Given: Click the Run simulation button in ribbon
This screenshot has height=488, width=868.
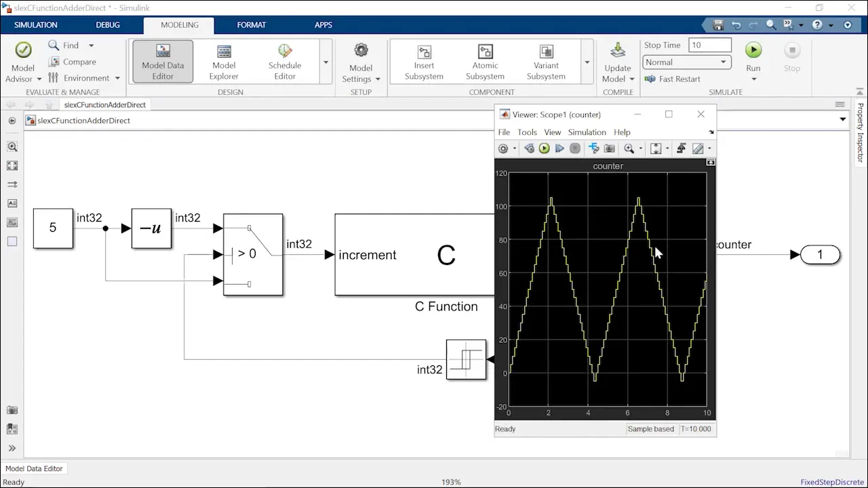Looking at the screenshot, I should point(753,51).
